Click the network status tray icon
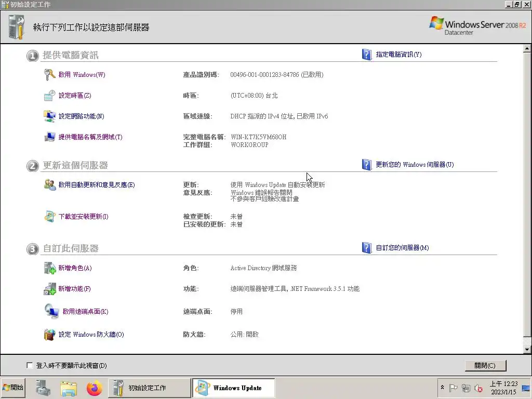Image resolution: width=532 pixels, height=399 pixels. click(x=466, y=388)
